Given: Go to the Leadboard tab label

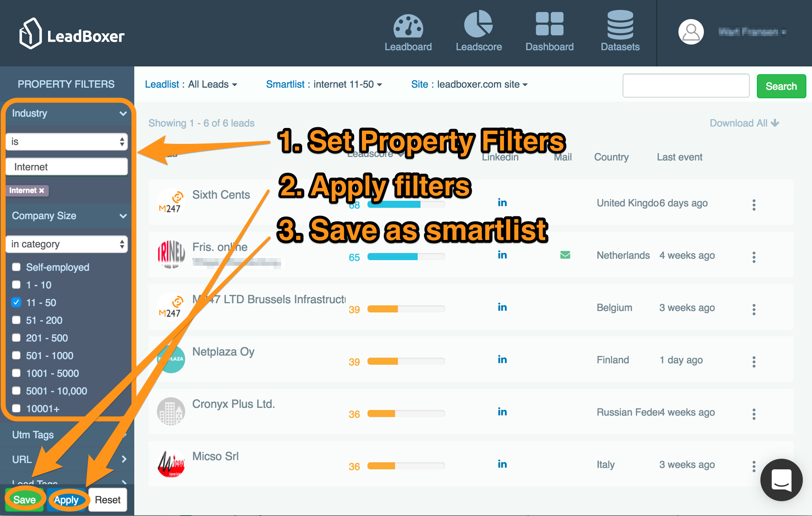Looking at the screenshot, I should (x=408, y=47).
